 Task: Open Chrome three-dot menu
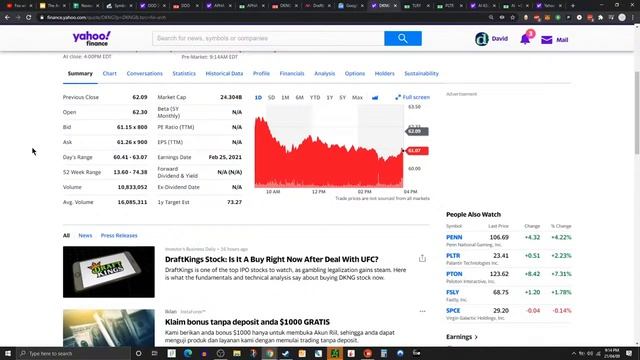tap(633, 18)
